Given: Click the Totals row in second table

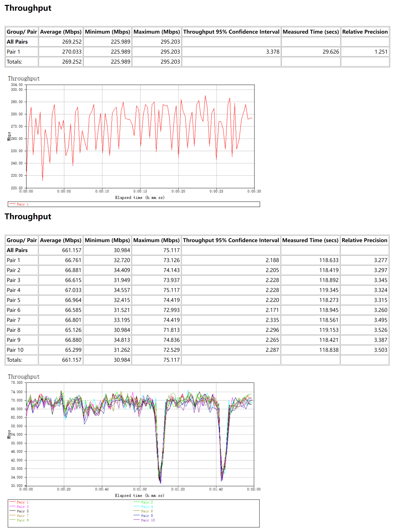Looking at the screenshot, I should [14, 360].
